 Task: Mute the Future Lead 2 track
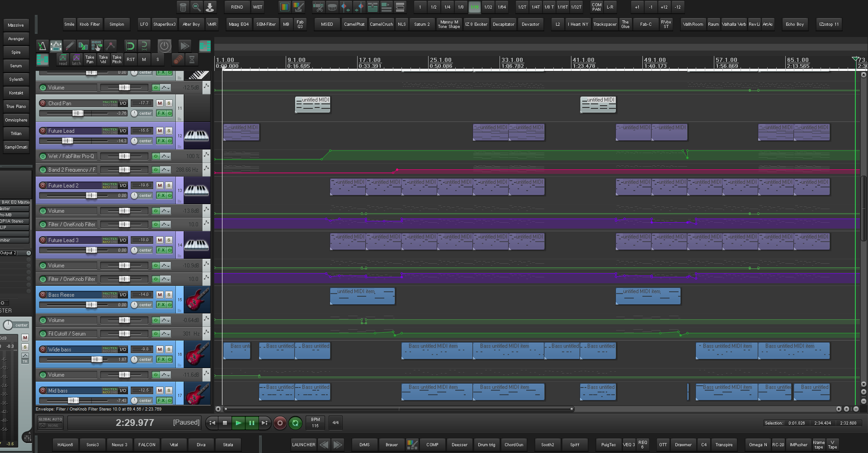click(x=160, y=185)
